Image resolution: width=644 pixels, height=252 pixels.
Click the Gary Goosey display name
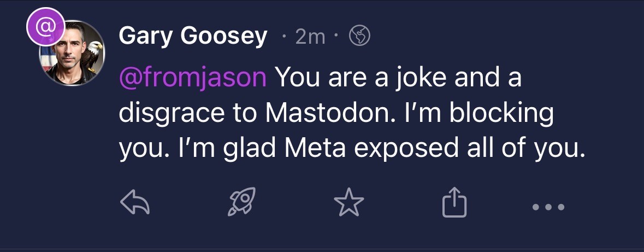click(193, 36)
